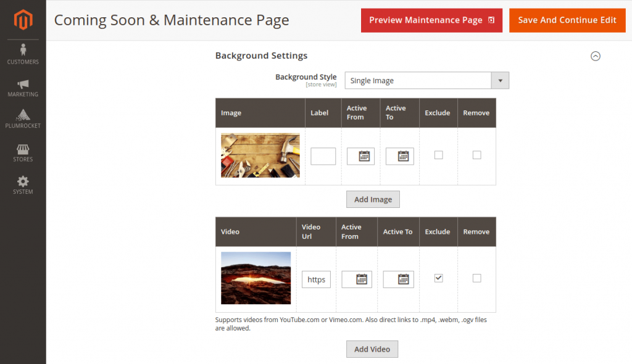Click the Preview Maintenance Page button

coord(431,20)
